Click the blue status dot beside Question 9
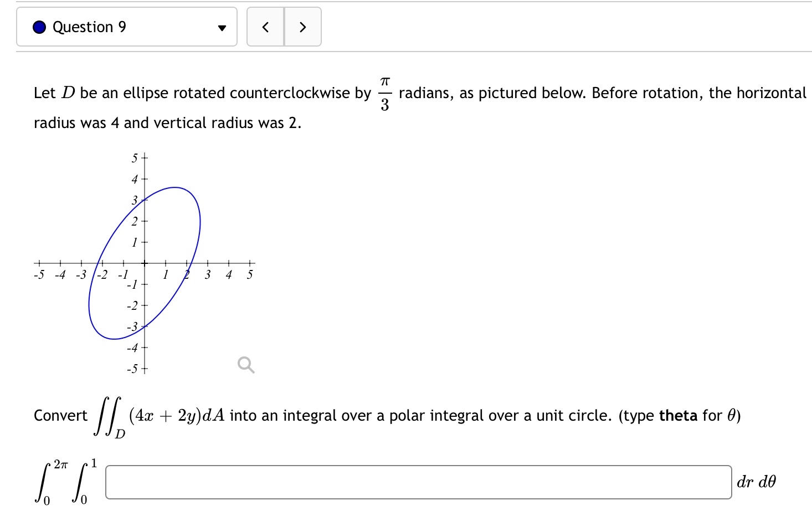812x531 pixels. (38, 27)
